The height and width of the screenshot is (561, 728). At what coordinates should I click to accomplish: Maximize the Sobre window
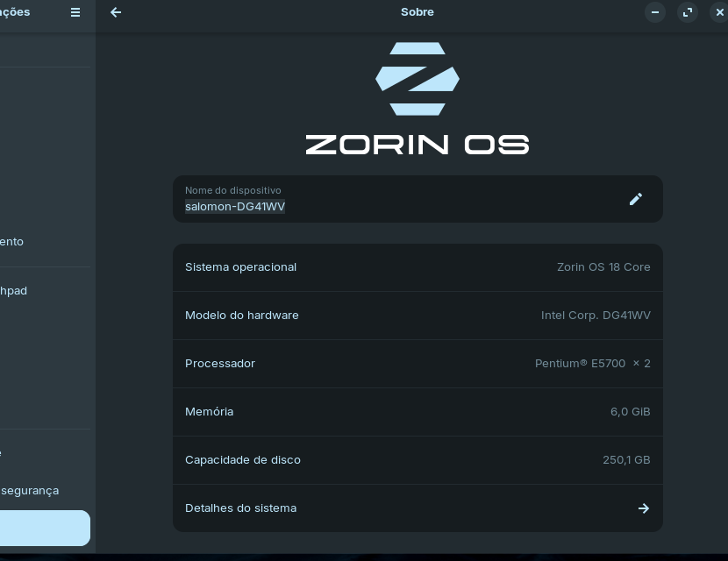coord(688,12)
